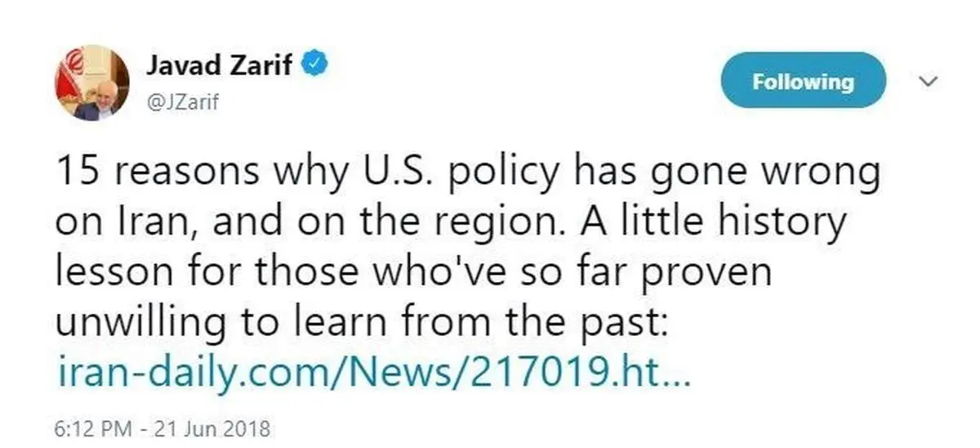
Task: Open Javad Zarif's profile picture
Action: pos(91,83)
